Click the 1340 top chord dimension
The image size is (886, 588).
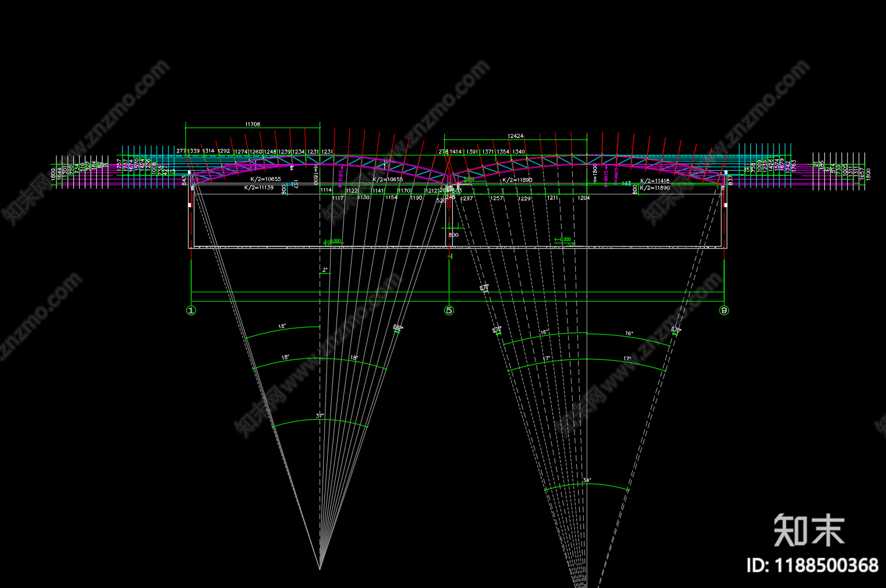(x=519, y=151)
